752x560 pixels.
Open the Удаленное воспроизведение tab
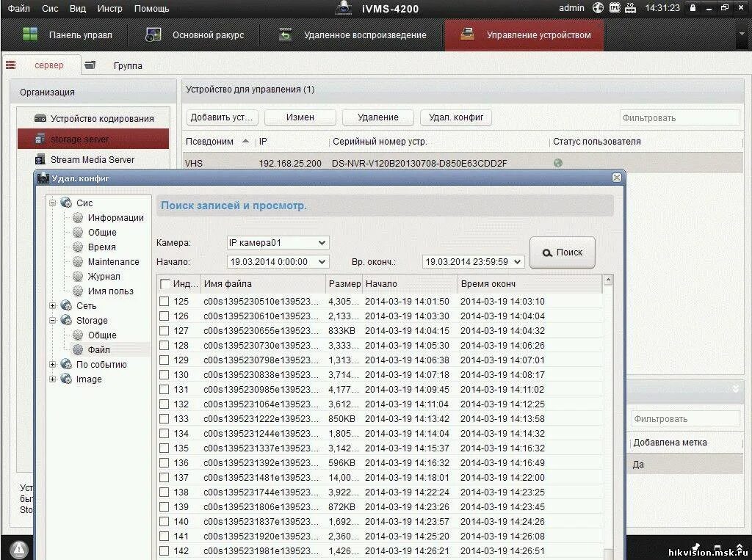pyautogui.click(x=353, y=35)
